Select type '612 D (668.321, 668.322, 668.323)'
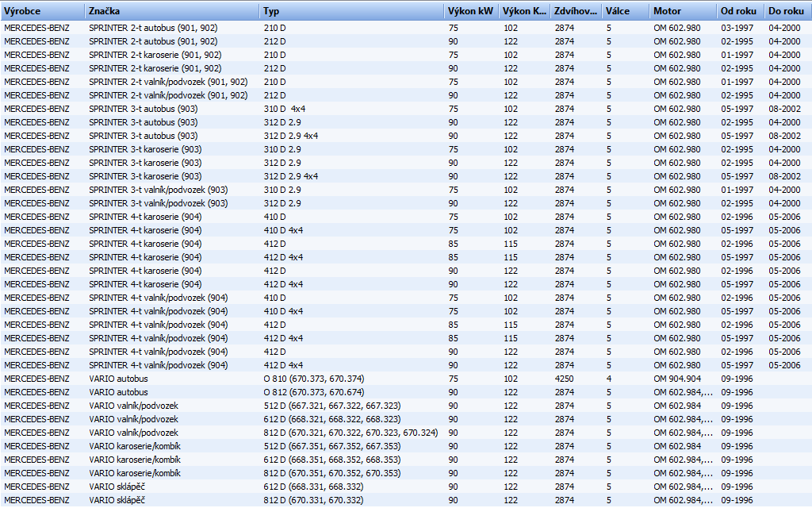Image resolution: width=812 pixels, height=508 pixels. pyautogui.click(x=332, y=419)
